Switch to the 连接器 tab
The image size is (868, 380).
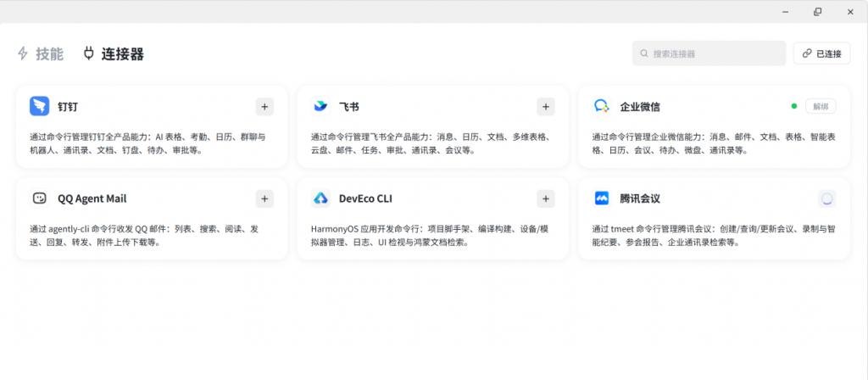click(114, 53)
